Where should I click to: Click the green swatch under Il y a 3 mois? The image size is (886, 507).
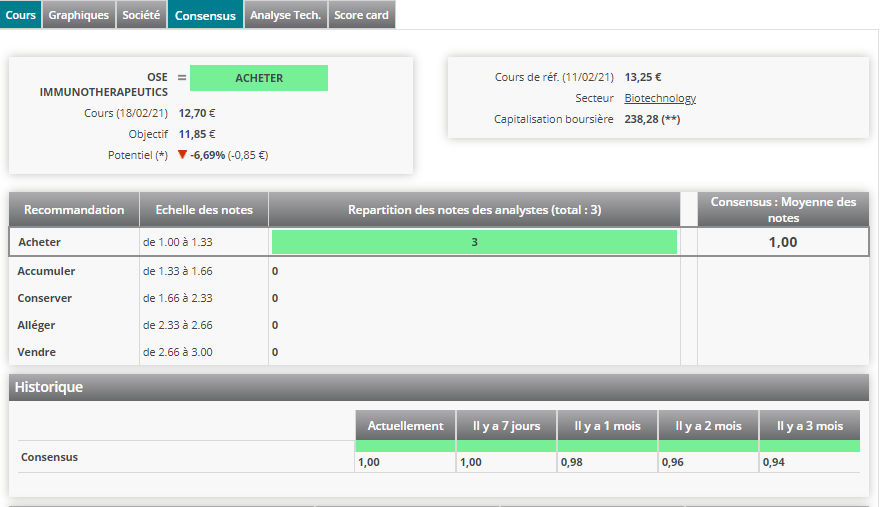[x=810, y=446]
